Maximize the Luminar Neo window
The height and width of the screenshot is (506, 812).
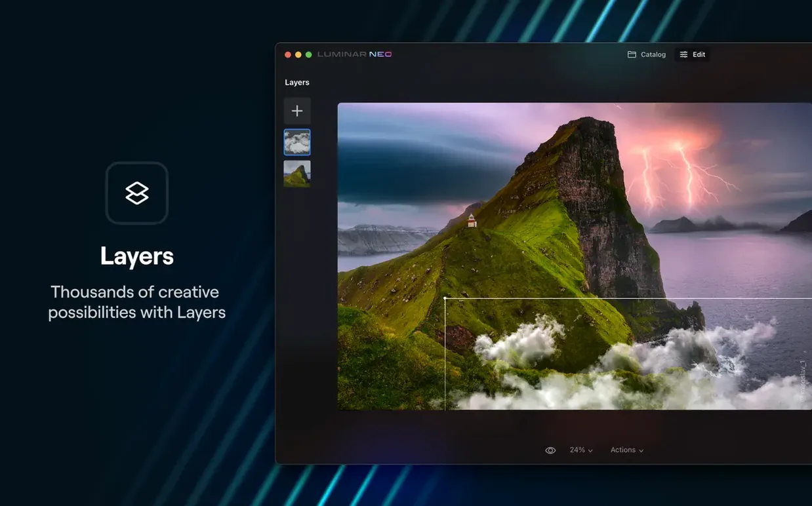pyautogui.click(x=309, y=54)
